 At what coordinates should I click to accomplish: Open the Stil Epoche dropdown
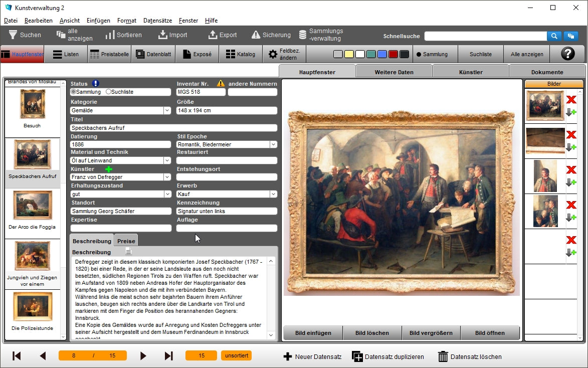click(x=273, y=144)
